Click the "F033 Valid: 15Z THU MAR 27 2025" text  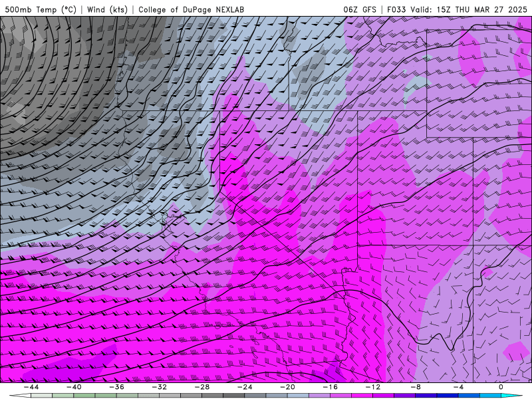point(457,10)
